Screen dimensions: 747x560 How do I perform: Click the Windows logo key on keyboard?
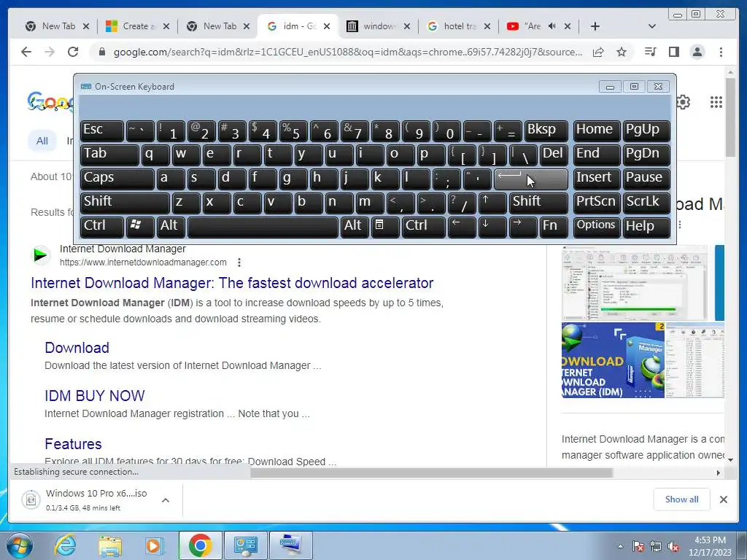coord(140,227)
